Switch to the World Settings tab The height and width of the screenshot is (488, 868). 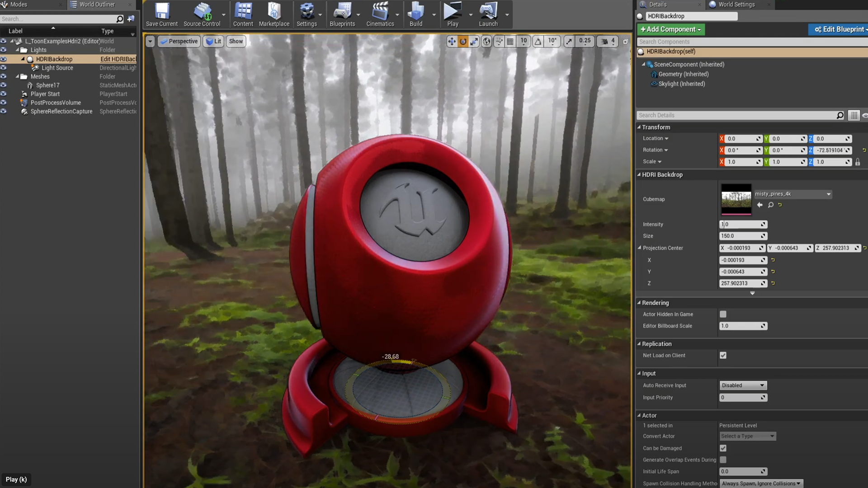tap(736, 5)
